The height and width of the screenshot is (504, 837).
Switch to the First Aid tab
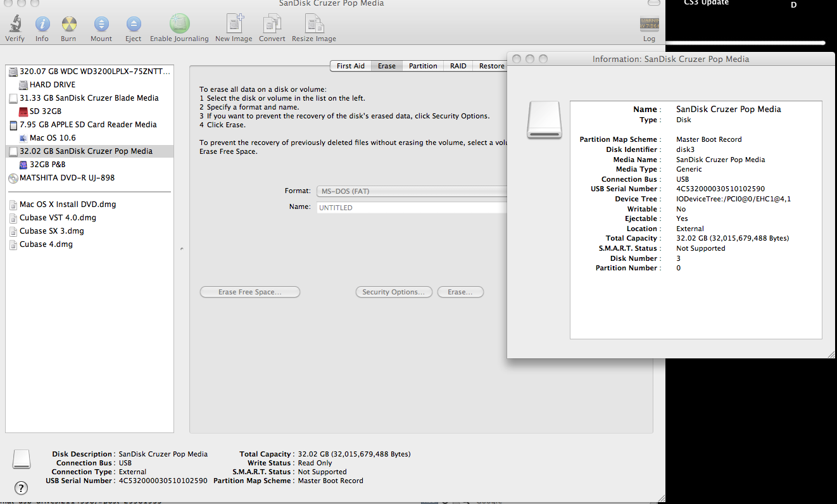point(350,66)
